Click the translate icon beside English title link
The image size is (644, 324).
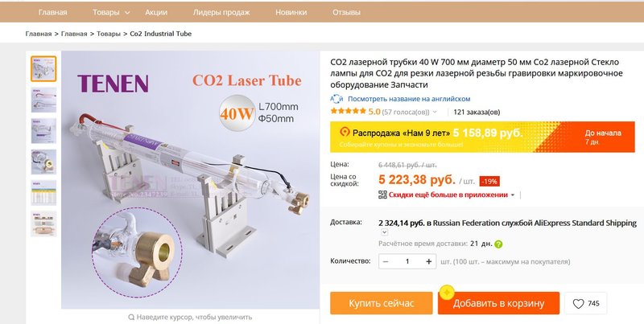(337, 98)
